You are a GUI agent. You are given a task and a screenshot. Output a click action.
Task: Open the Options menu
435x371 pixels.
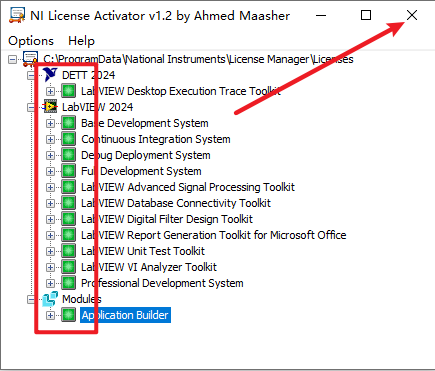pos(31,41)
